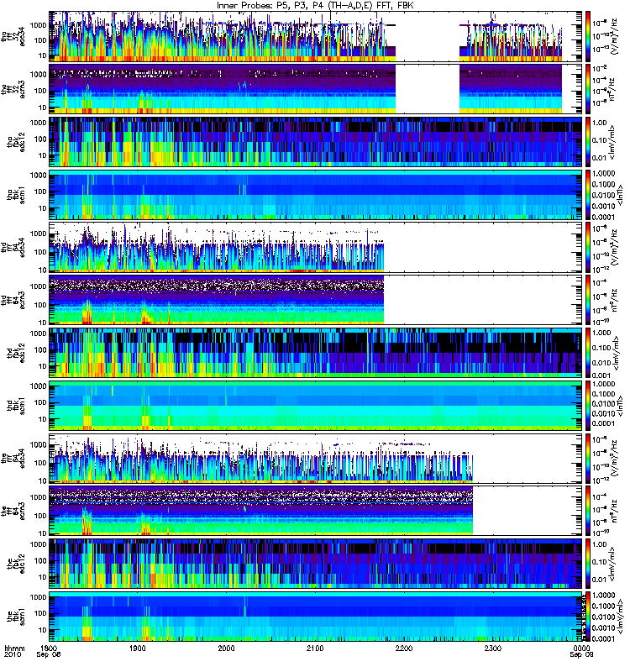Screen dimensions: 630x672
Task: Click the 1900 time tick label
Action: (x=138, y=648)
